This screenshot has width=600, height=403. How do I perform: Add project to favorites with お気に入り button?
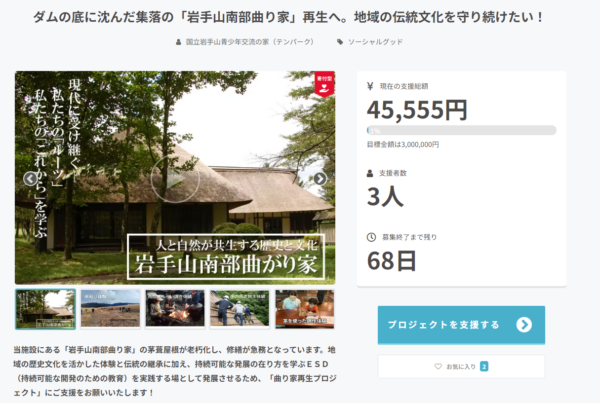[x=461, y=367]
